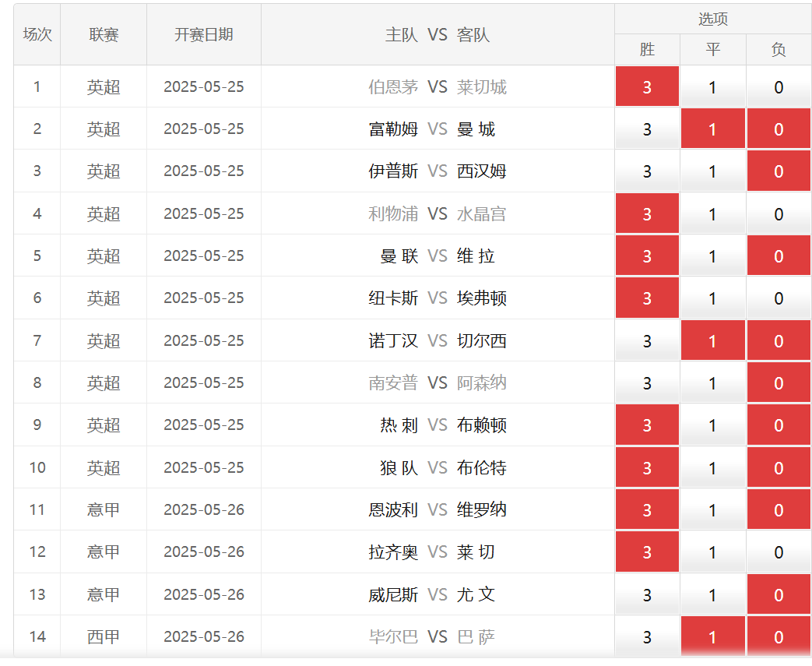This screenshot has height=666, width=812.
Task: Select draw 1 for 恩波利 vs 维罗纳
Action: point(712,509)
